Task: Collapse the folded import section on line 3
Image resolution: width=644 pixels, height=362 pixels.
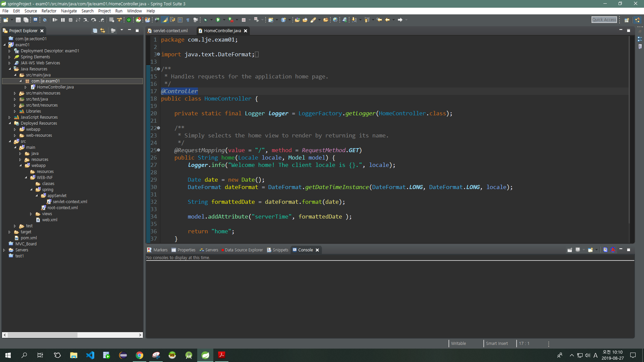Action: [x=158, y=54]
